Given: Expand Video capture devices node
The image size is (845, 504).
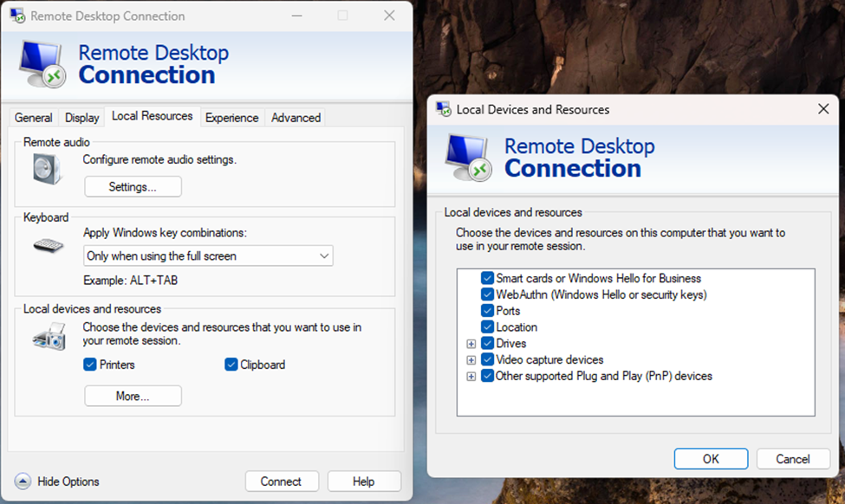Looking at the screenshot, I should point(471,360).
